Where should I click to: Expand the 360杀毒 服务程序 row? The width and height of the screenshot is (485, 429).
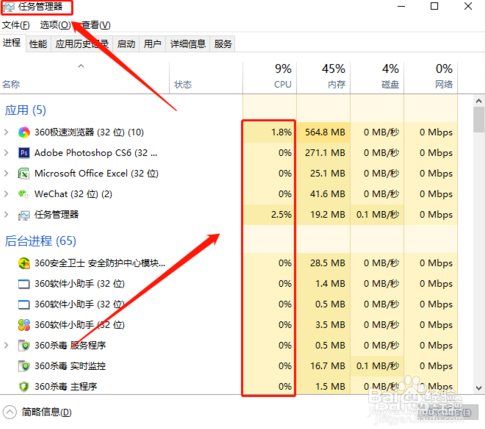(x=6, y=345)
